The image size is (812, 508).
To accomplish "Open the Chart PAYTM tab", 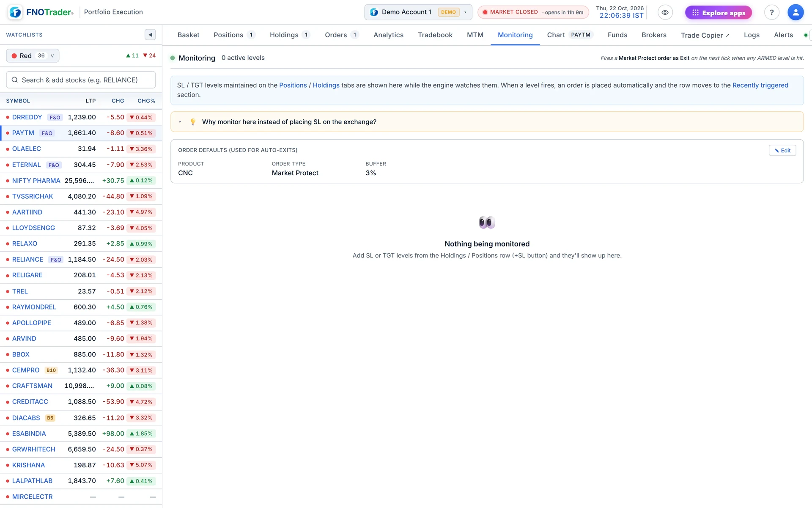I will [x=570, y=35].
